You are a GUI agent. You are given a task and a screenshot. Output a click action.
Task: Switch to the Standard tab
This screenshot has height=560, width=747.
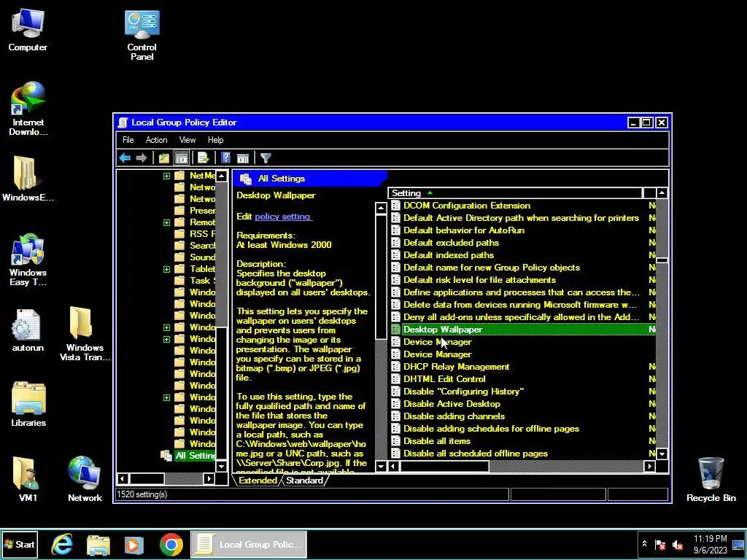point(304,481)
